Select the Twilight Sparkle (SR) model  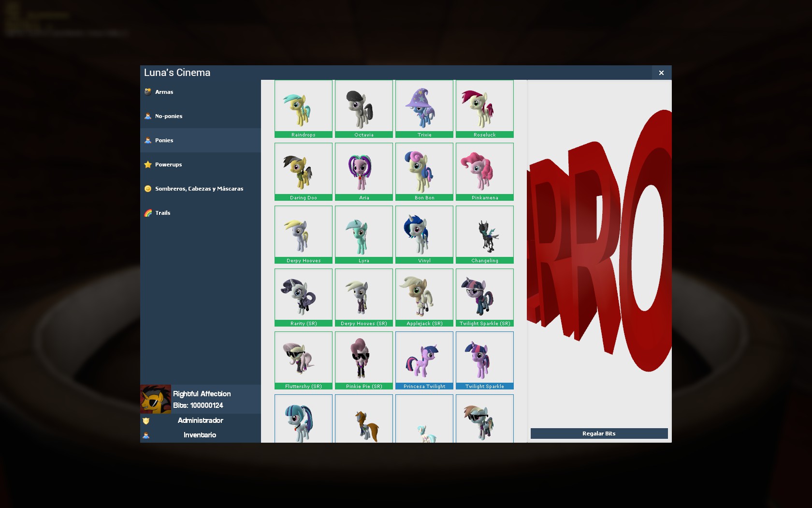(x=484, y=298)
